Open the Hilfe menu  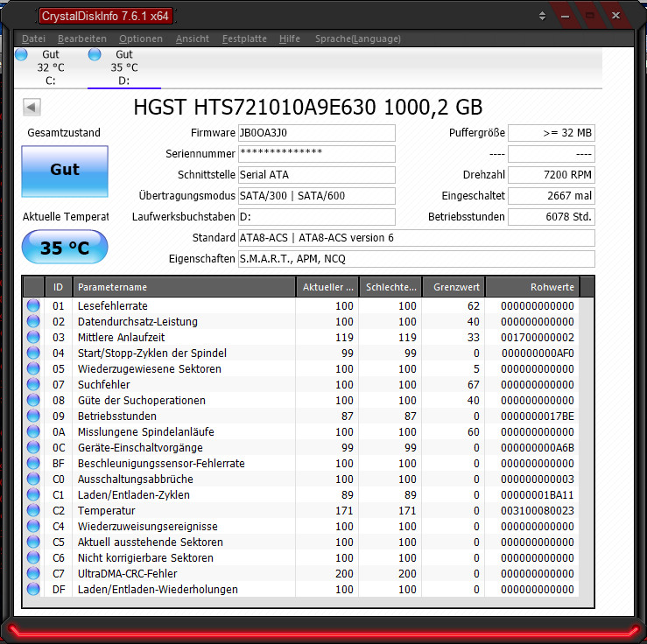[289, 38]
